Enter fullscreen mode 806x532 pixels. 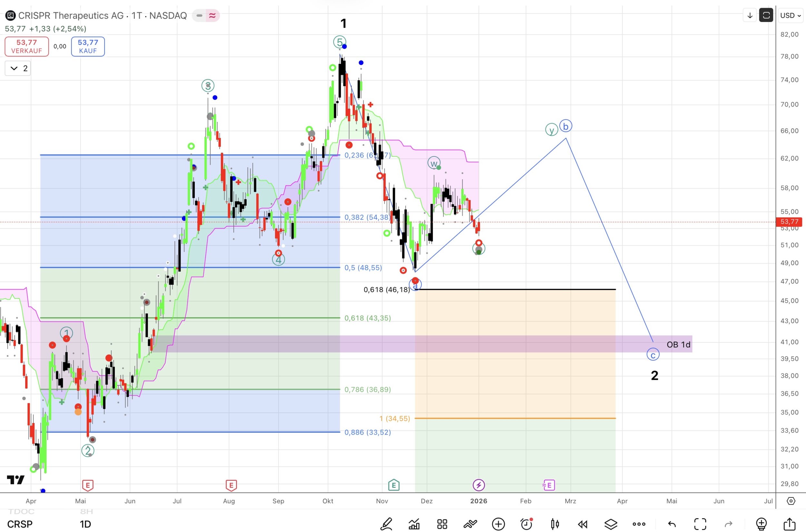pos(700,524)
